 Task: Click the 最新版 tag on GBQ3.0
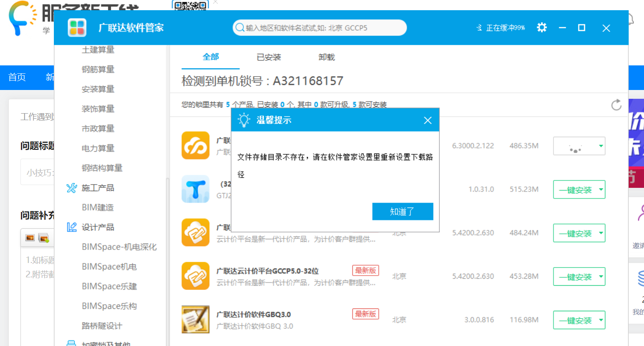(365, 314)
